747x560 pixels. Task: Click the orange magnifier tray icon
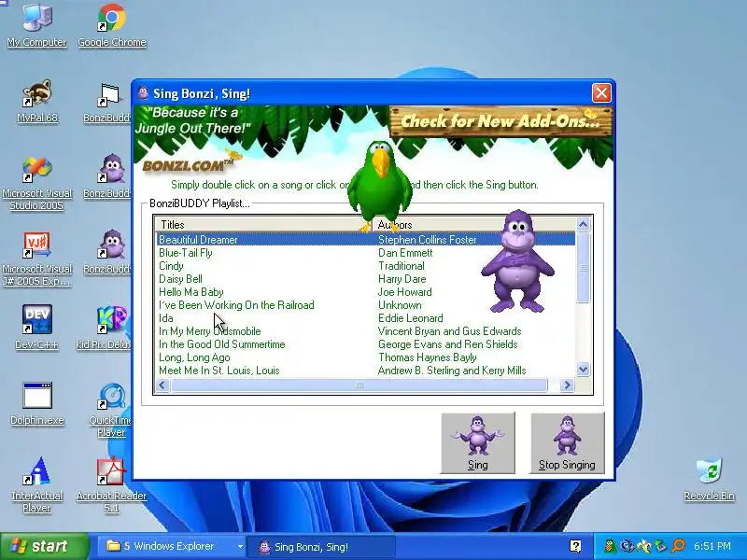tap(678, 546)
